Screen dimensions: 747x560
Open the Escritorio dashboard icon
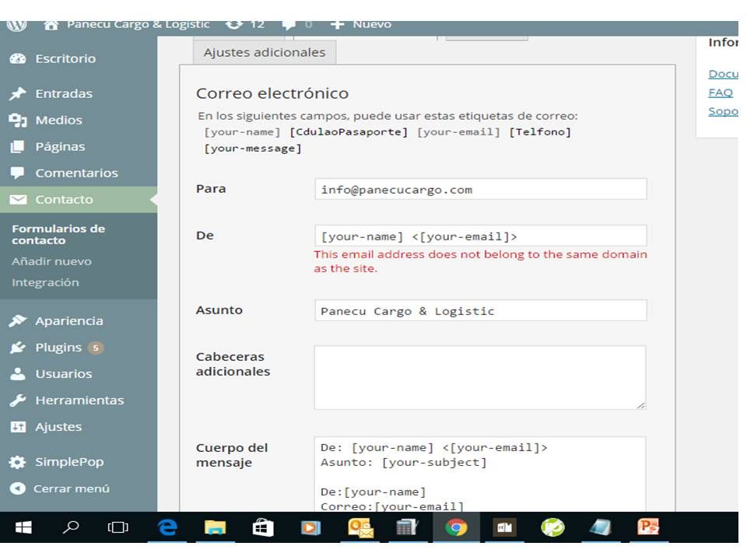pyautogui.click(x=18, y=58)
